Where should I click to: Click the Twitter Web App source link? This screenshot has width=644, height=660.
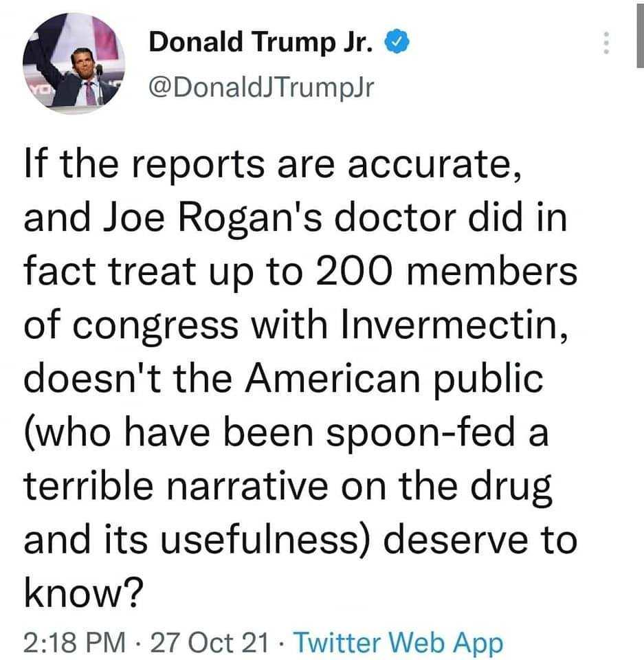(x=398, y=642)
